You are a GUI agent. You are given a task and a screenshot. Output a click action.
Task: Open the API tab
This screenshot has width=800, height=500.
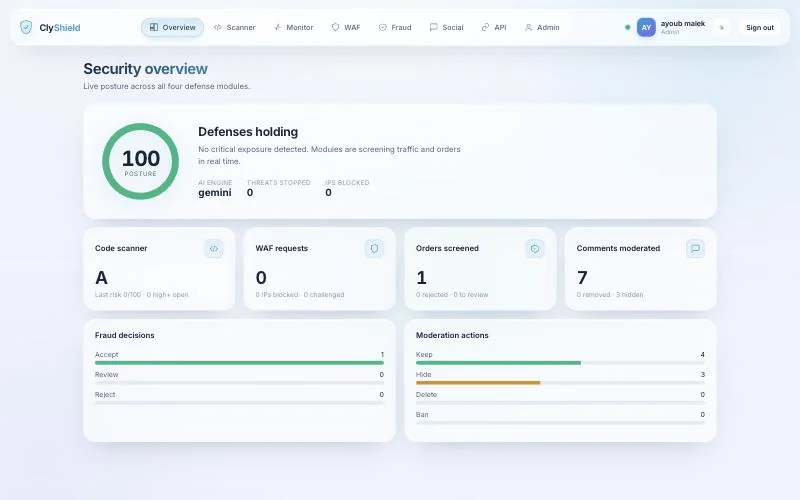coord(494,28)
